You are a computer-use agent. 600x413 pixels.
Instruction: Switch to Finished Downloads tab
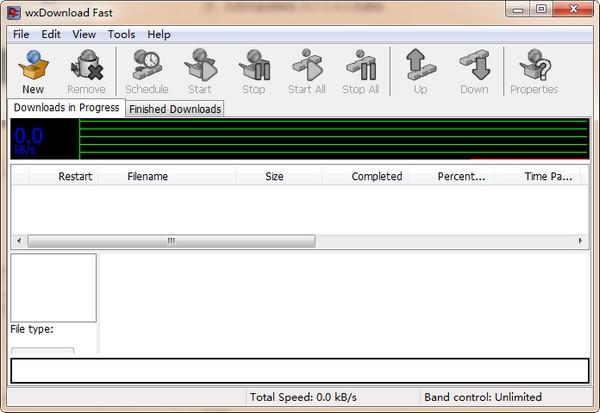pyautogui.click(x=175, y=109)
